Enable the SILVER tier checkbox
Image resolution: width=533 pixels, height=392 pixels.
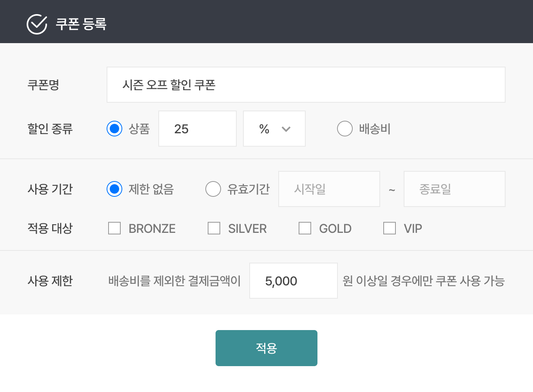point(214,228)
